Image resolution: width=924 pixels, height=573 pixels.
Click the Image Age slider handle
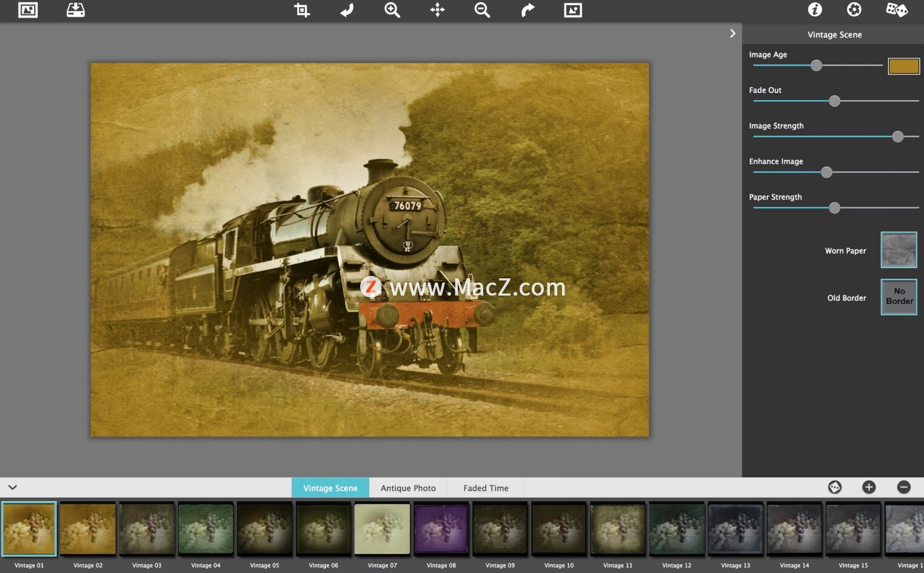click(816, 65)
